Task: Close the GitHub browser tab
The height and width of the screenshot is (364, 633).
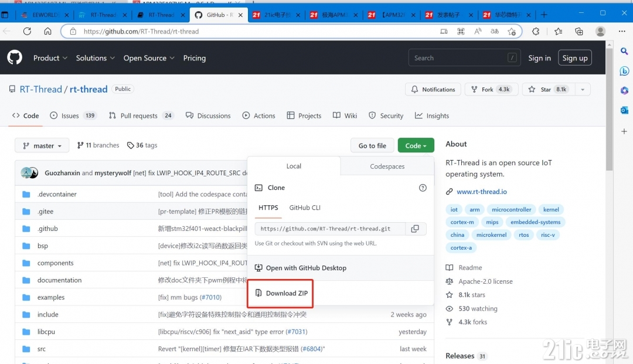Action: [x=241, y=15]
